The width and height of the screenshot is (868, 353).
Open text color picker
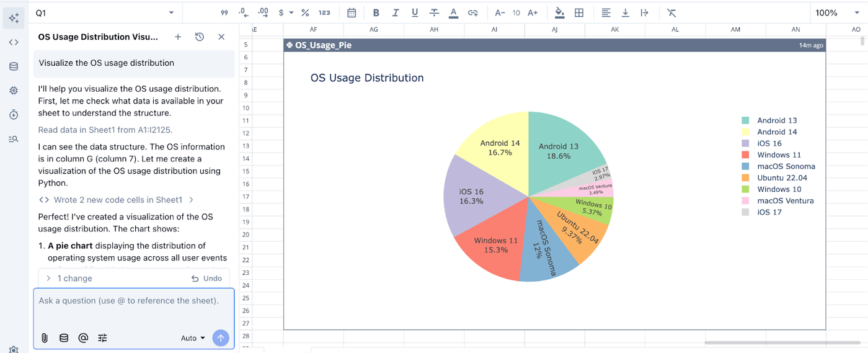coord(453,12)
